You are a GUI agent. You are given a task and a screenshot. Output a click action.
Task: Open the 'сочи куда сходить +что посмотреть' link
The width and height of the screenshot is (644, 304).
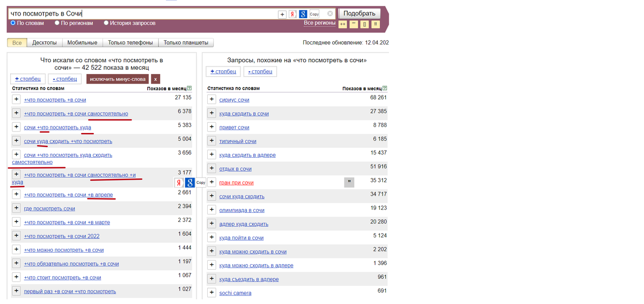(68, 141)
